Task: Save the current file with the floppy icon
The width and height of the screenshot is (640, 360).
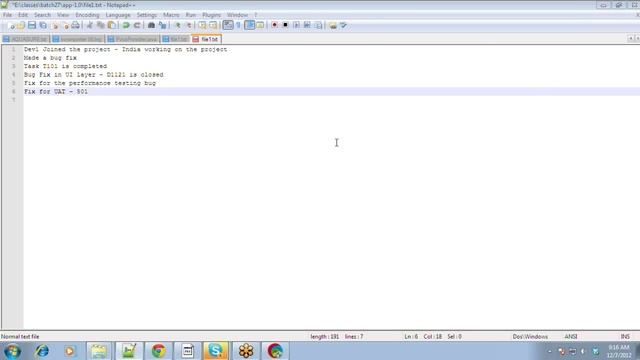Action: (x=32, y=25)
